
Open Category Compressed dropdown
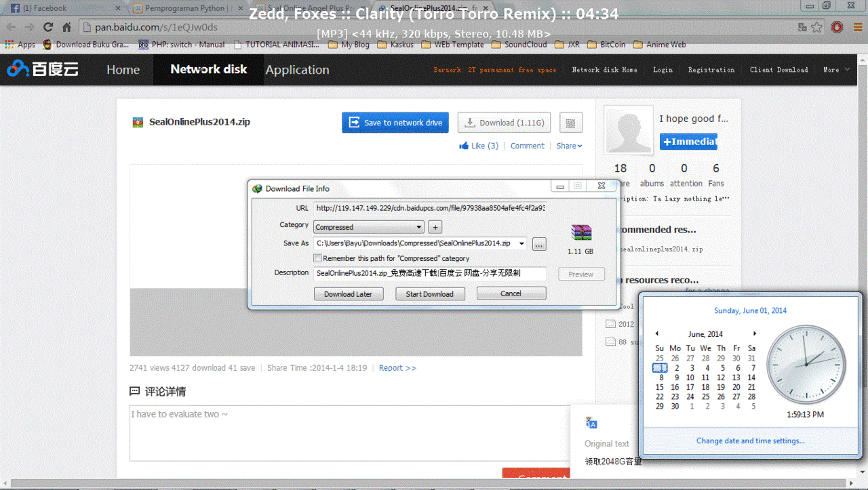(x=369, y=227)
